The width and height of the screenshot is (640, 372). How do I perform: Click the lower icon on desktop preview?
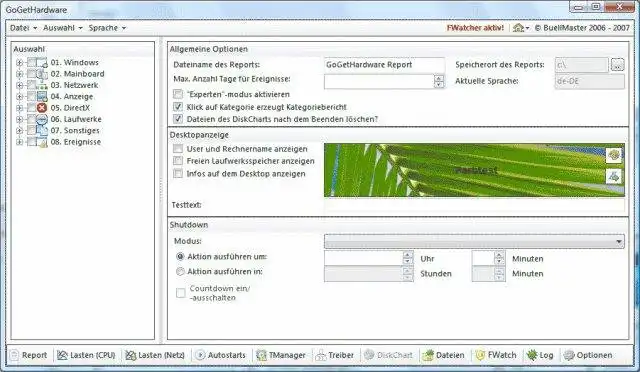613,177
